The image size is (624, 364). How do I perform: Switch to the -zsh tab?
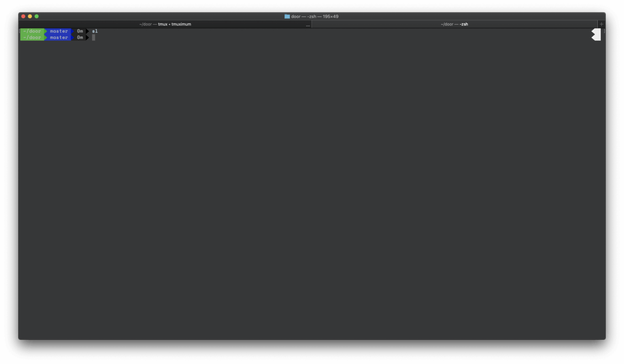coord(454,24)
